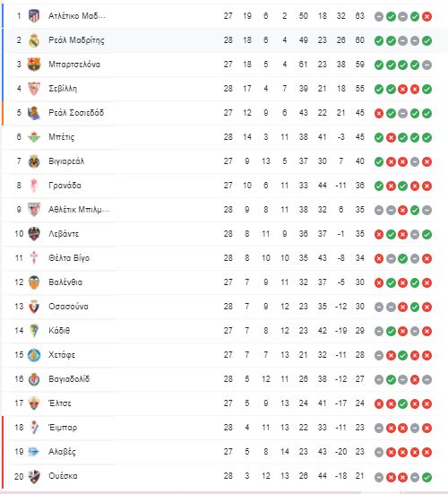Click the Ουέσκα team name
The width and height of the screenshot is (448, 494).
point(63,476)
